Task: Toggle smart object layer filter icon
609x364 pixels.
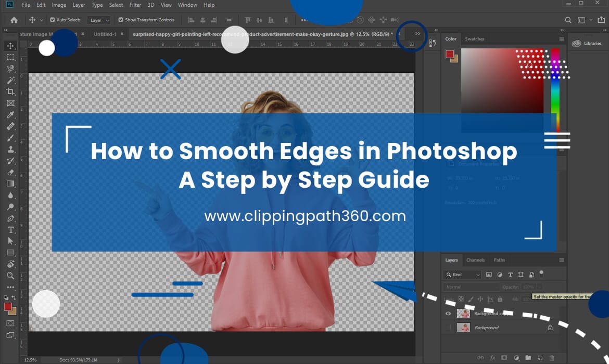Action: click(x=531, y=275)
